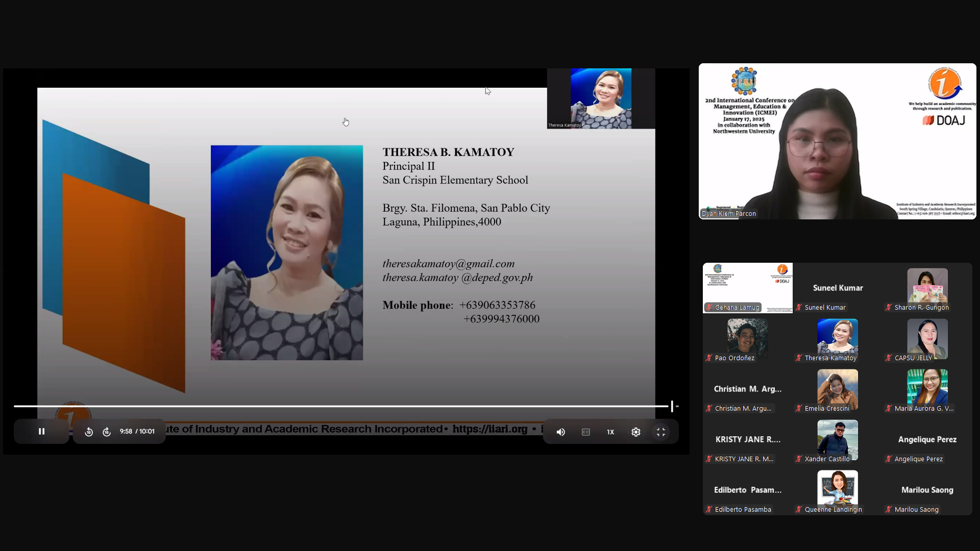This screenshot has width=980, height=551.
Task: Pause the video playback
Action: click(x=42, y=432)
